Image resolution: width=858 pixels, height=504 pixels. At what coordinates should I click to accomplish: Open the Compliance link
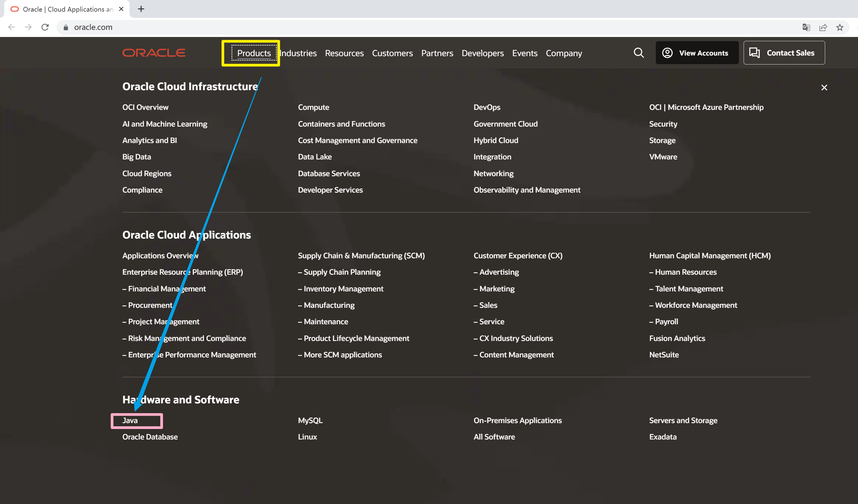(142, 190)
